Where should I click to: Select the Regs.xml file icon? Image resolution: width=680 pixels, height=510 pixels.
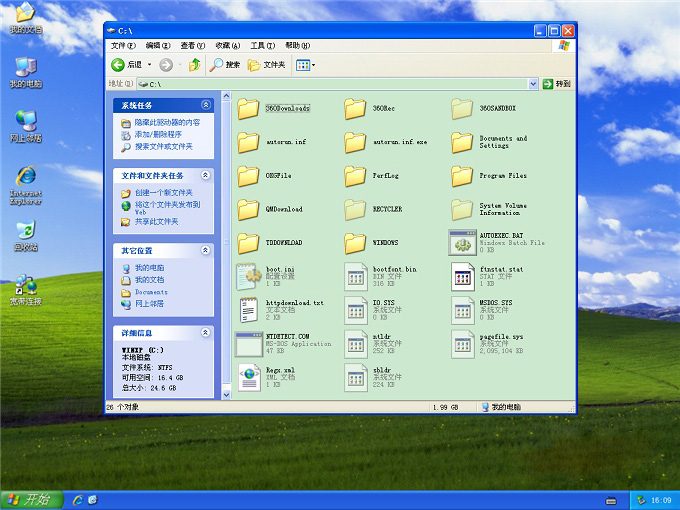tap(249, 377)
